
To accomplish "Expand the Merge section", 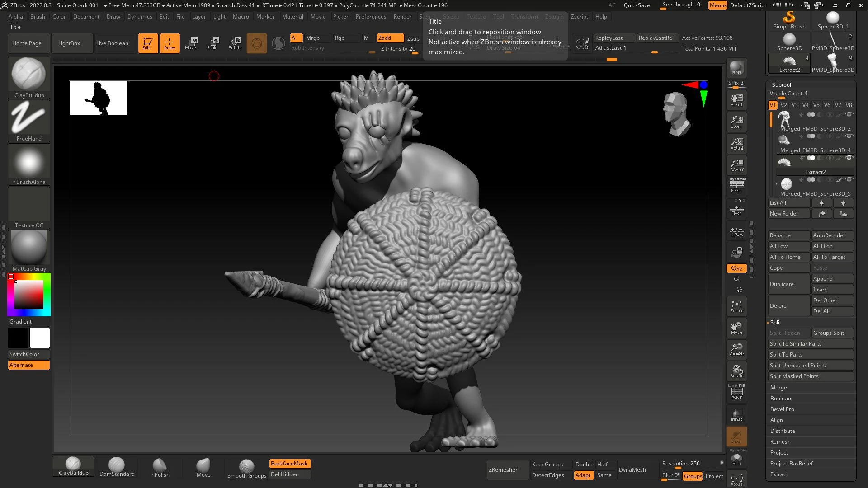I will 778,388.
